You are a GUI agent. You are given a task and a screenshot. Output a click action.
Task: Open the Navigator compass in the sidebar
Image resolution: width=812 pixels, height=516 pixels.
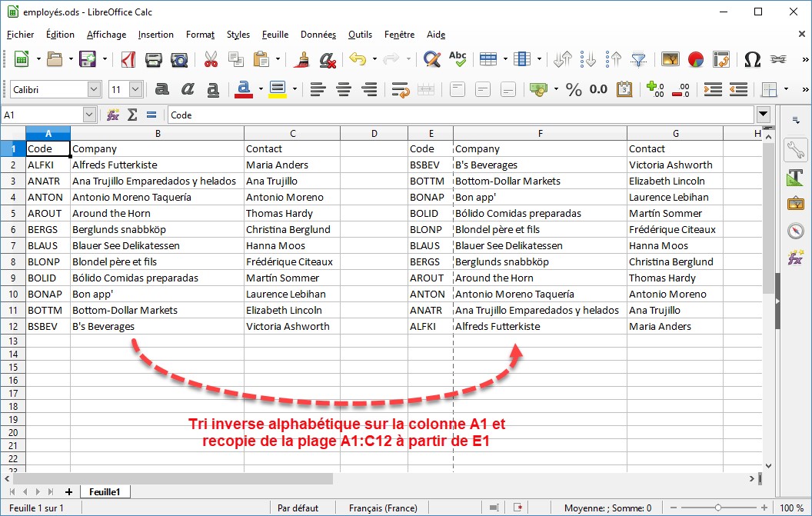coord(795,231)
